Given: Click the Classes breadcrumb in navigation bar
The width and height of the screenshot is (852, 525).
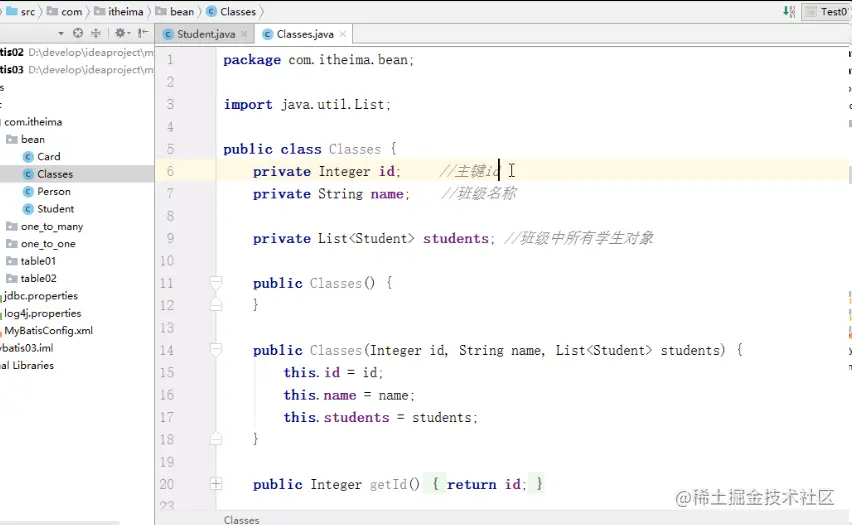Looking at the screenshot, I should point(231,11).
